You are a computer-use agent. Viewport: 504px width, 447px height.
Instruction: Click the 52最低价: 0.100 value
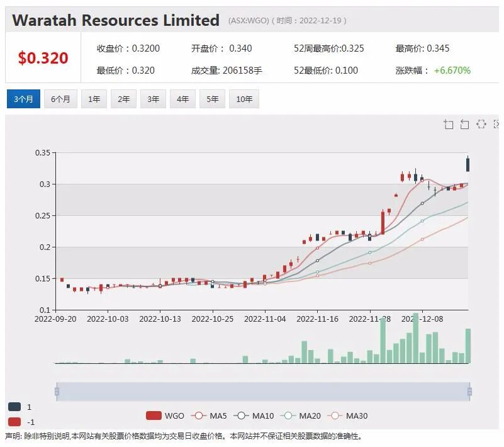click(325, 71)
